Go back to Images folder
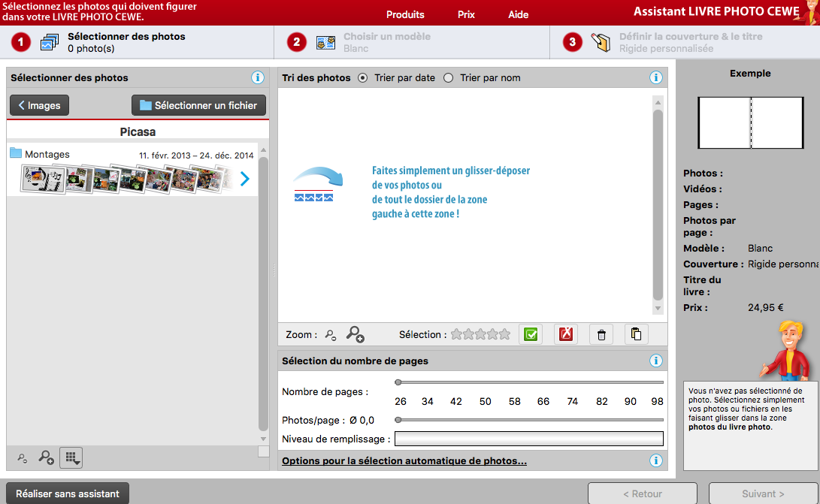 pos(39,105)
